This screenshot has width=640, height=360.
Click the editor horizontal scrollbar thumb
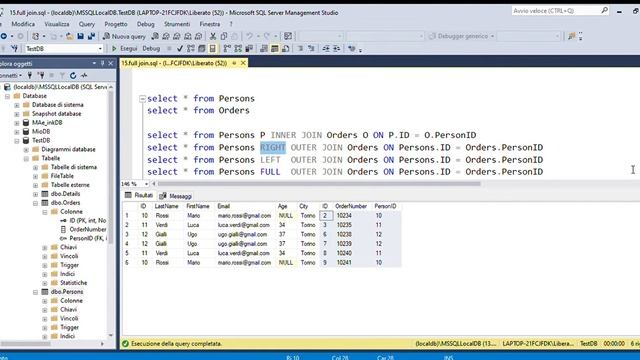coord(319,184)
